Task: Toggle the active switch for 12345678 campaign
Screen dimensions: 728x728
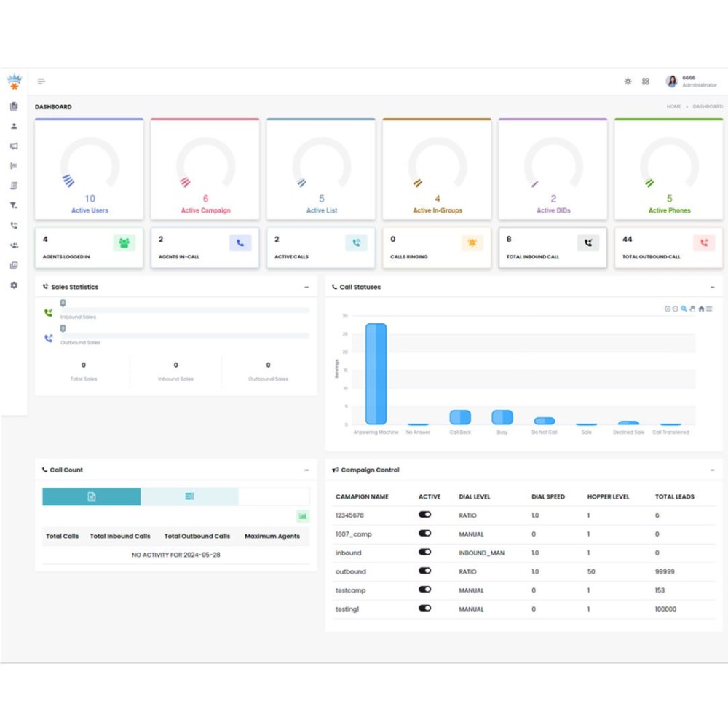Action: coord(425,515)
